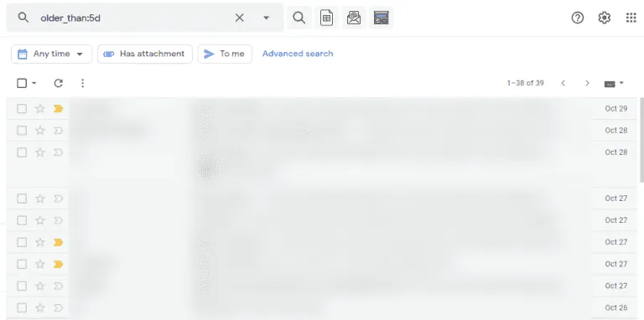Screen dimensions: 644x320
Task: Open the email dated Oct 29
Action: pos(322,109)
